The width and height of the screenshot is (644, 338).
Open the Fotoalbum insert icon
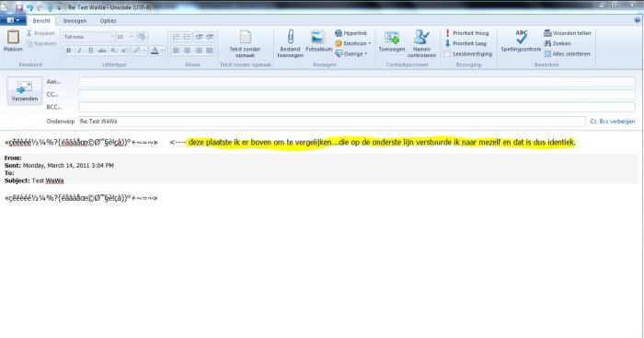[x=318, y=41]
